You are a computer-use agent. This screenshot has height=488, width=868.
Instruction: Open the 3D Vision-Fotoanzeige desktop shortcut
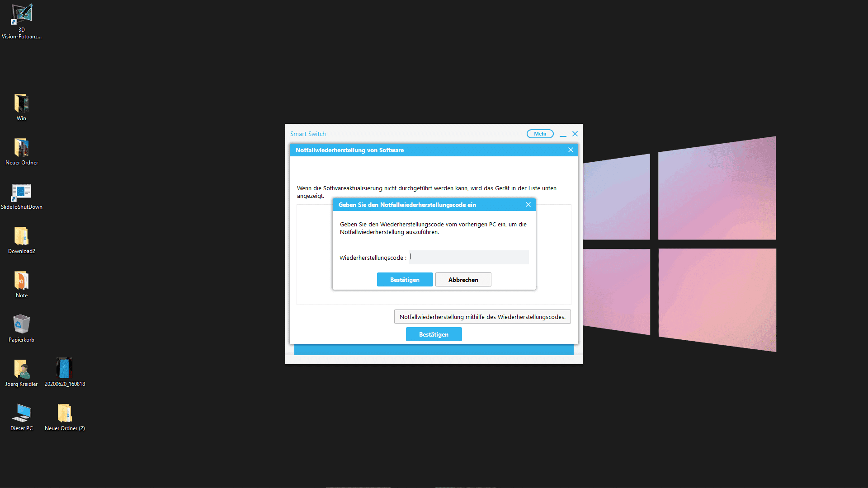coord(22,21)
